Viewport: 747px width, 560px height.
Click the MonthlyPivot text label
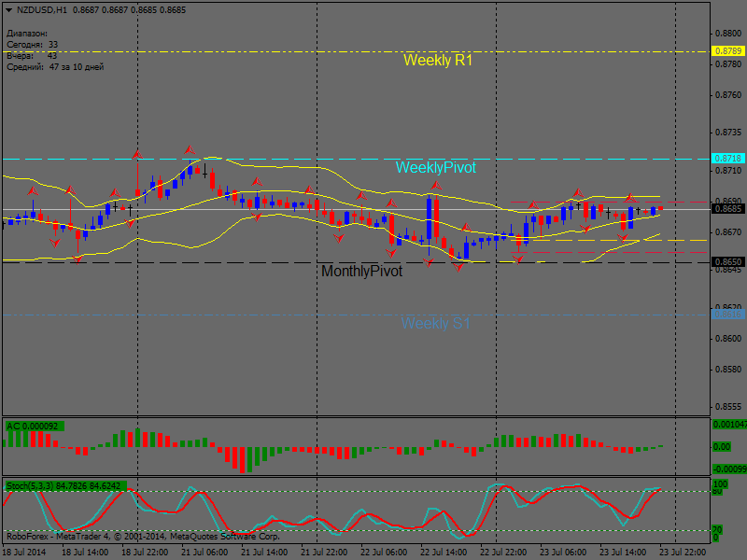361,272
